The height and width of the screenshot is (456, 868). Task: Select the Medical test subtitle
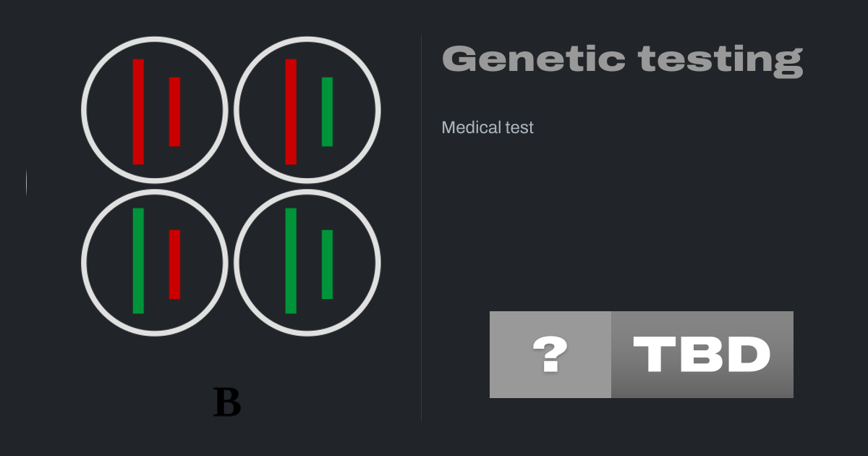click(488, 128)
